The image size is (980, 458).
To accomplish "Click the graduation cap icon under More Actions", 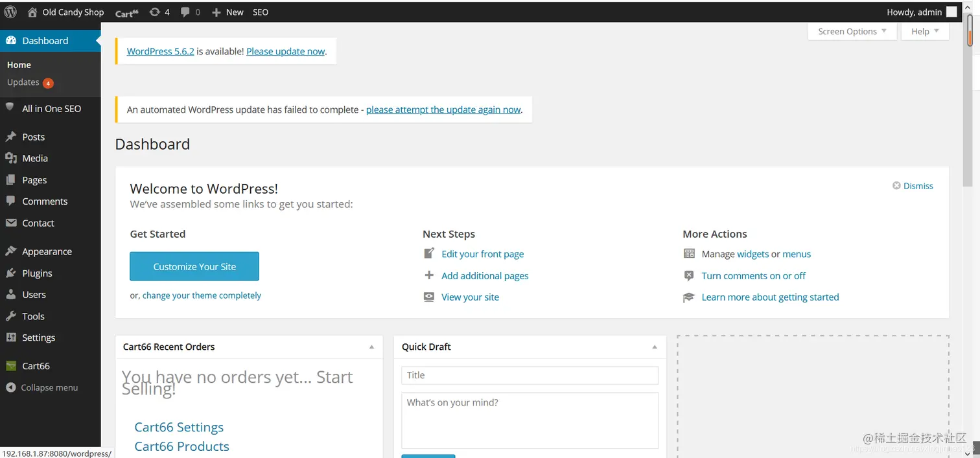I will (x=689, y=297).
